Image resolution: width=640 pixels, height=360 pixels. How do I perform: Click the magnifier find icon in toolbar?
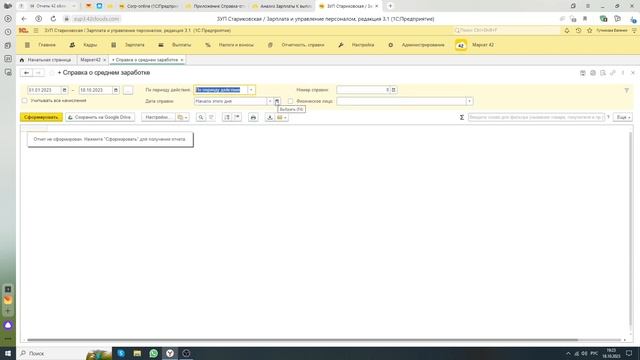[201, 117]
